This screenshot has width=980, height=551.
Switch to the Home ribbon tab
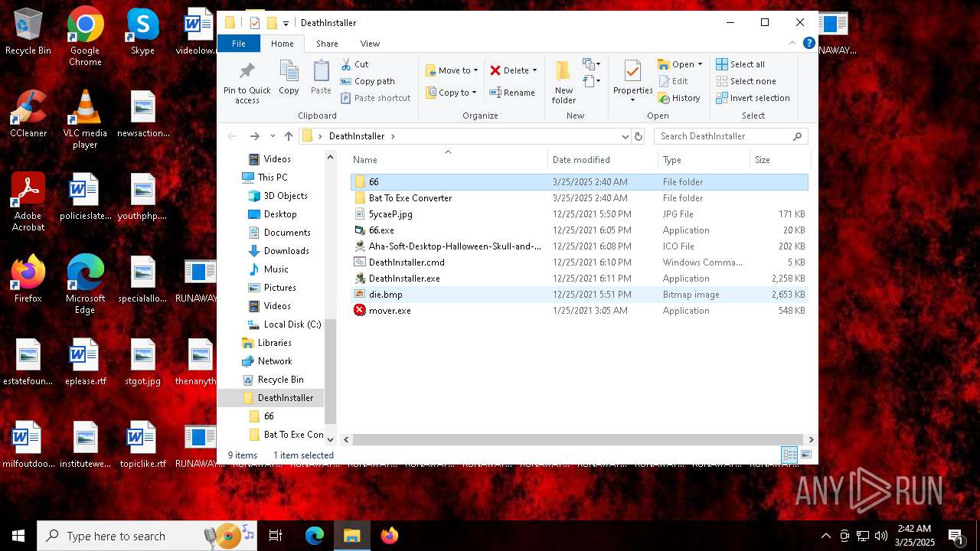coord(283,44)
